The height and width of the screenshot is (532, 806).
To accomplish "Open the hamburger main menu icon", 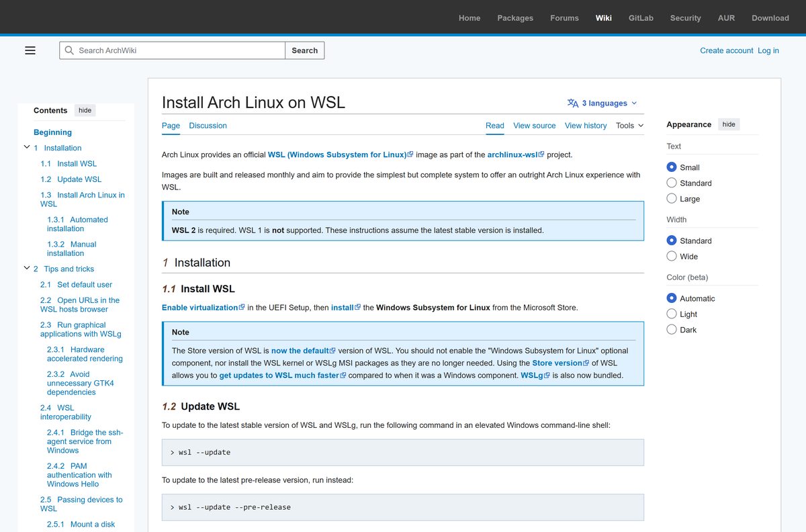I will [x=30, y=50].
